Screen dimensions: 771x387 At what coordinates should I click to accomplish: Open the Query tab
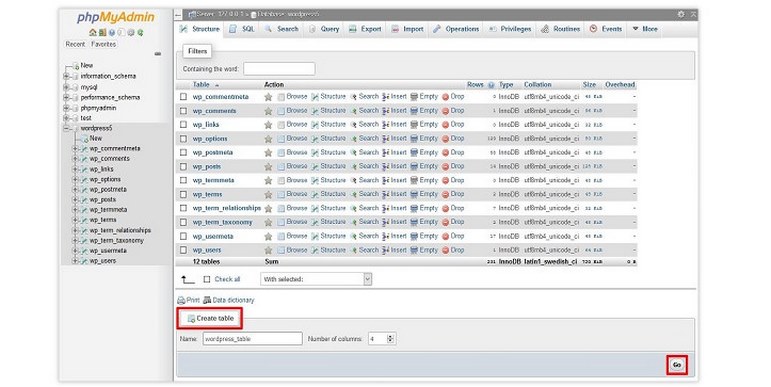(x=324, y=29)
